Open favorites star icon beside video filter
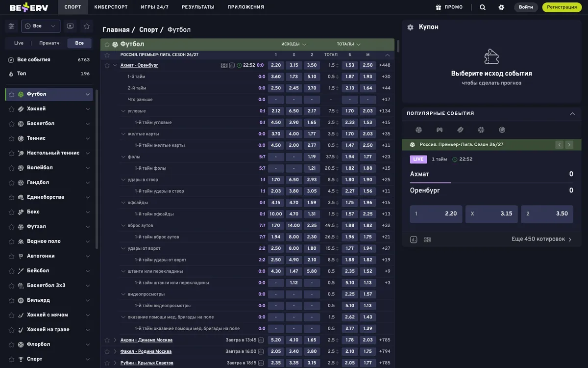The height and width of the screenshot is (368, 588). coord(87,26)
